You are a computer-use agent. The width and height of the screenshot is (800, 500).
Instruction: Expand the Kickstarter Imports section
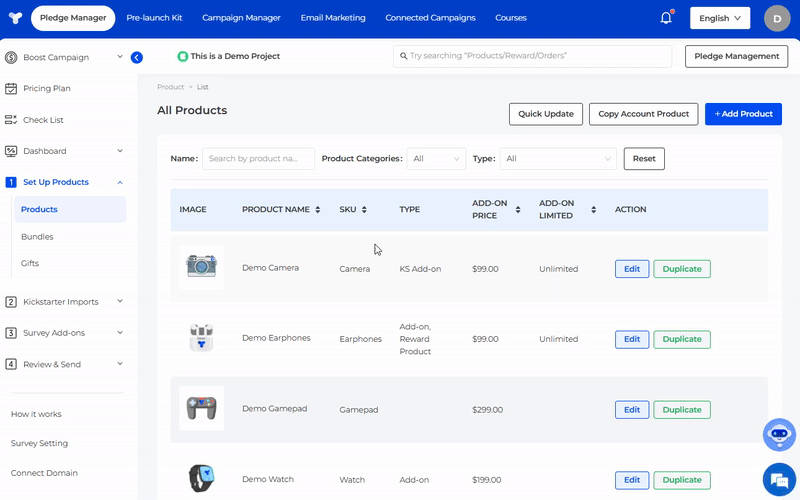(64, 301)
